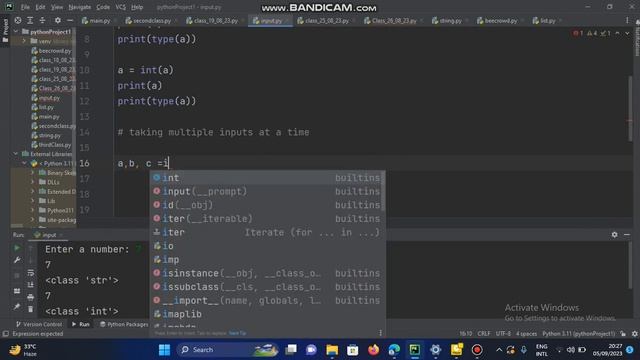Click UTF-8 encoding in status bar

point(503,333)
